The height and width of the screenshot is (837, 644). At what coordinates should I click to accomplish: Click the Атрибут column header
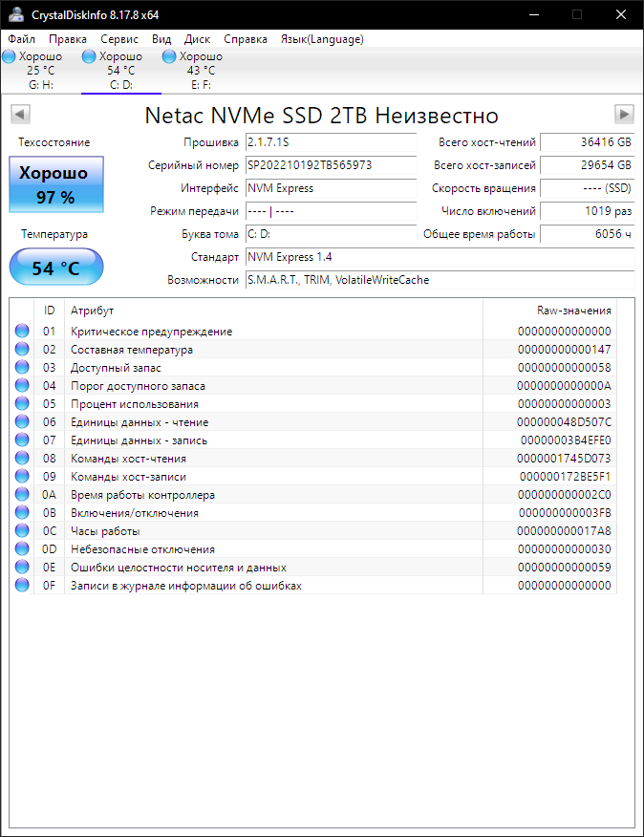[x=273, y=311]
